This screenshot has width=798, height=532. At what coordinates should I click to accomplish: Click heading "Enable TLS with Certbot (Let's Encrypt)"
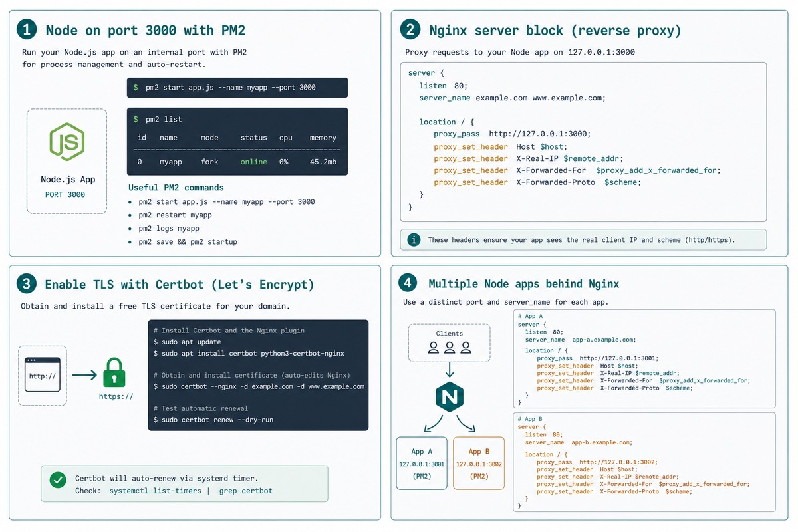pos(180,284)
